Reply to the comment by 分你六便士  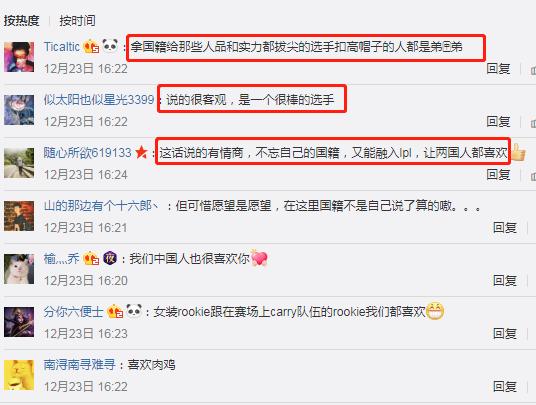pos(505,334)
